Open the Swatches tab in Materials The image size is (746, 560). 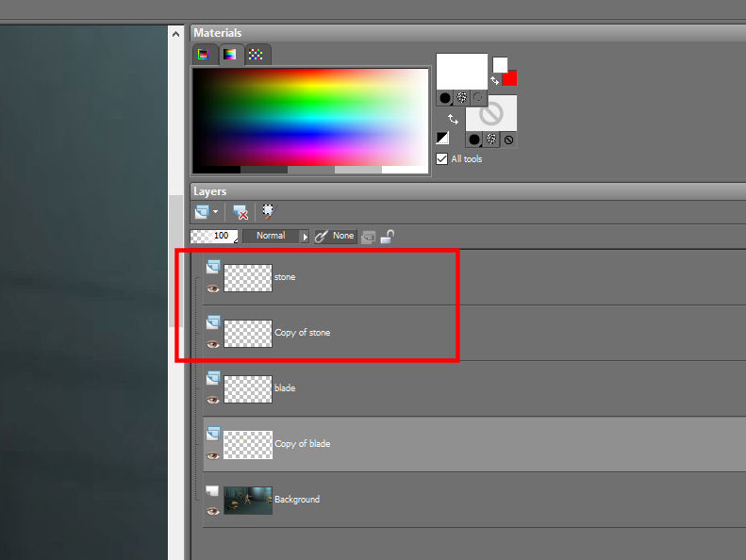click(256, 55)
